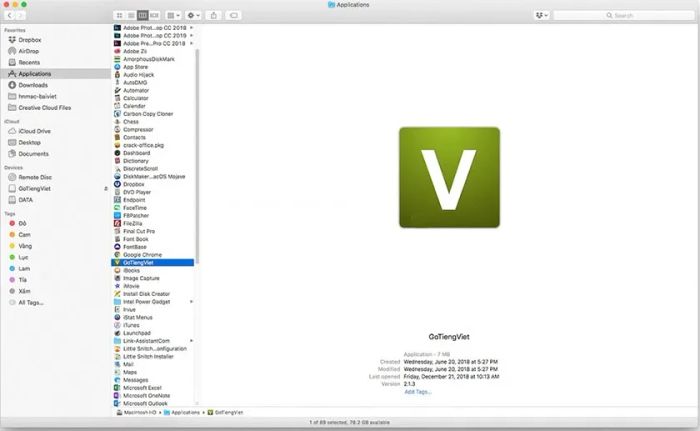This screenshot has width=700, height=431.
Task: Open the Action gear menu
Action: (193, 15)
